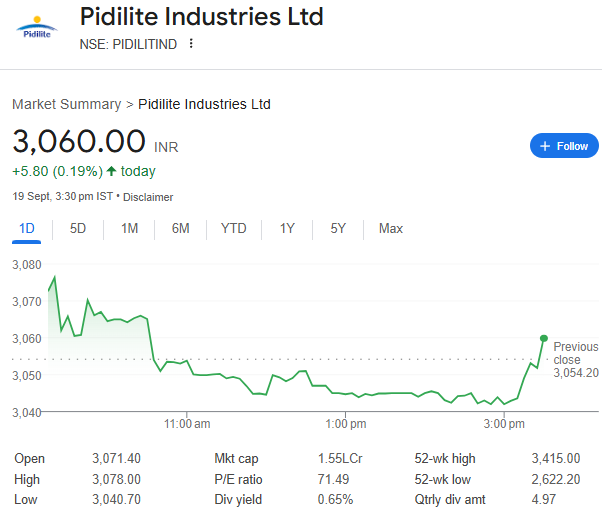
Task: Open the Disclaimer link
Action: [148, 197]
